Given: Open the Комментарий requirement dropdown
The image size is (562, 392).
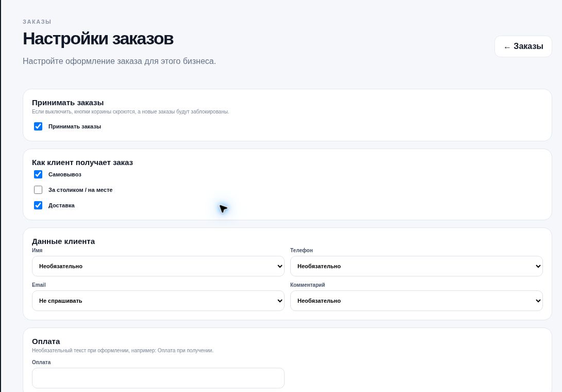Looking at the screenshot, I should 416,301.
